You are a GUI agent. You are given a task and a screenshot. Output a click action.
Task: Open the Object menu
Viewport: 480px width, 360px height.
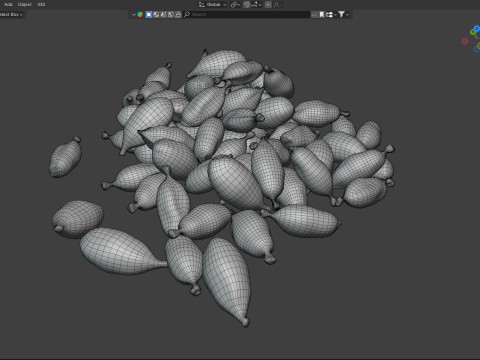(24, 4)
